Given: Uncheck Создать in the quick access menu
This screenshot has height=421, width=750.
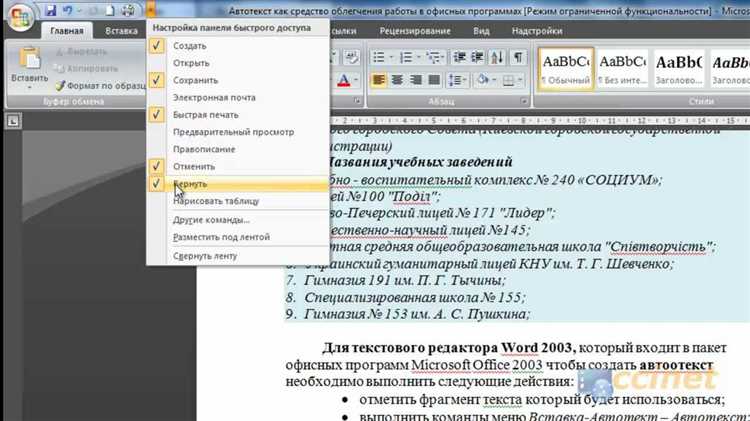Looking at the screenshot, I should (x=238, y=46).
